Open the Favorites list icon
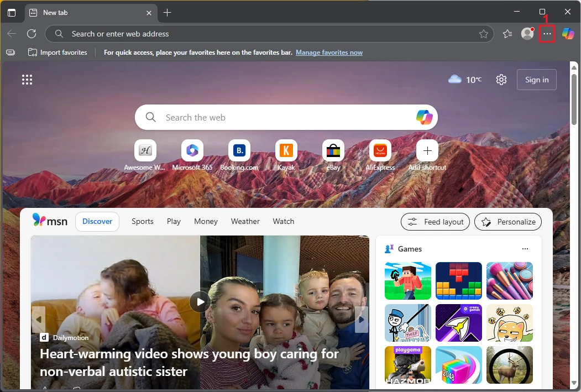The image size is (581, 392). pos(507,34)
